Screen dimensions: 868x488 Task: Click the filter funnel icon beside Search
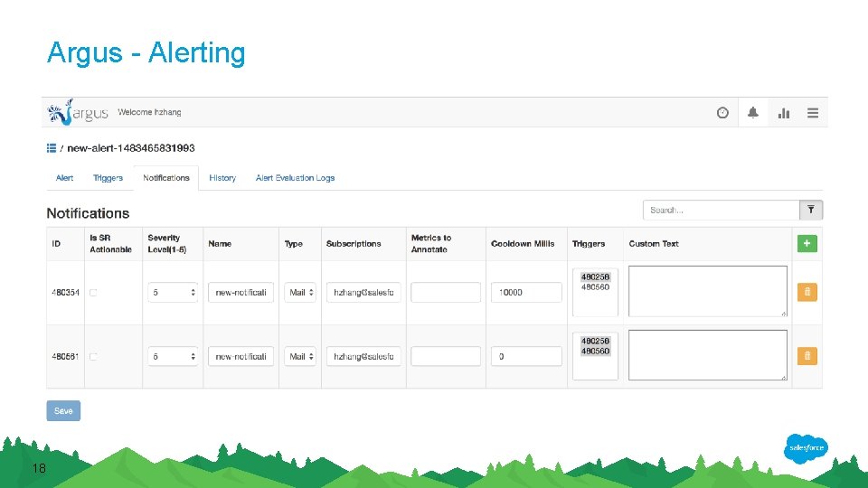click(x=811, y=210)
